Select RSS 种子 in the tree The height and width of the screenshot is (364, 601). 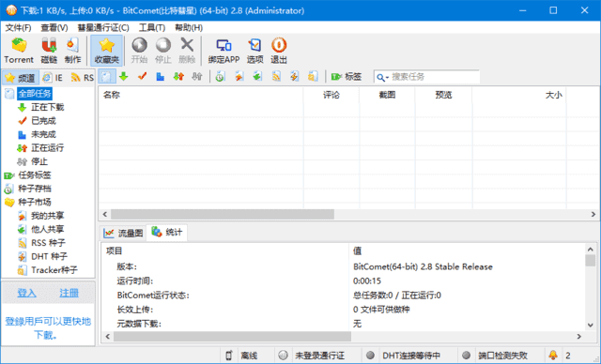click(48, 243)
